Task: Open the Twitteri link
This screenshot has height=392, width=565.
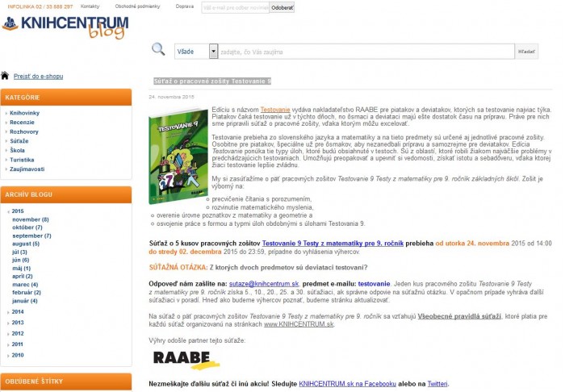Action: 437,384
